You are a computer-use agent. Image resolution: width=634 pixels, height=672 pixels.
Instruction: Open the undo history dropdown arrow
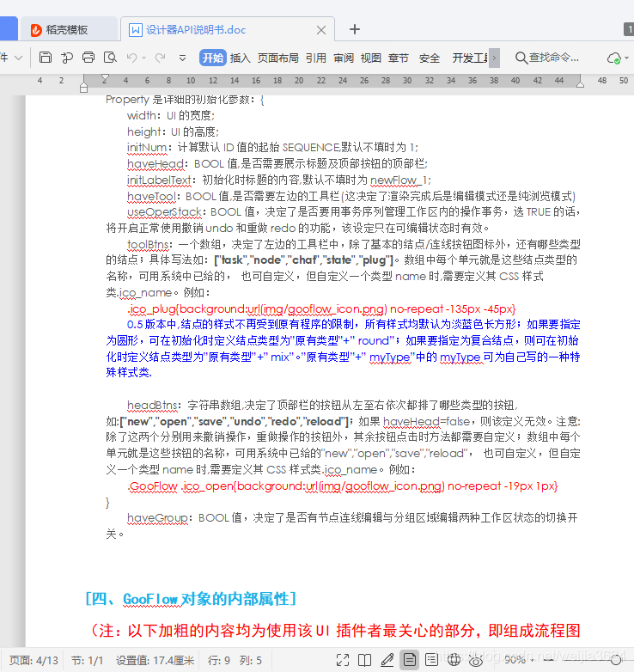pyautogui.click(x=144, y=58)
